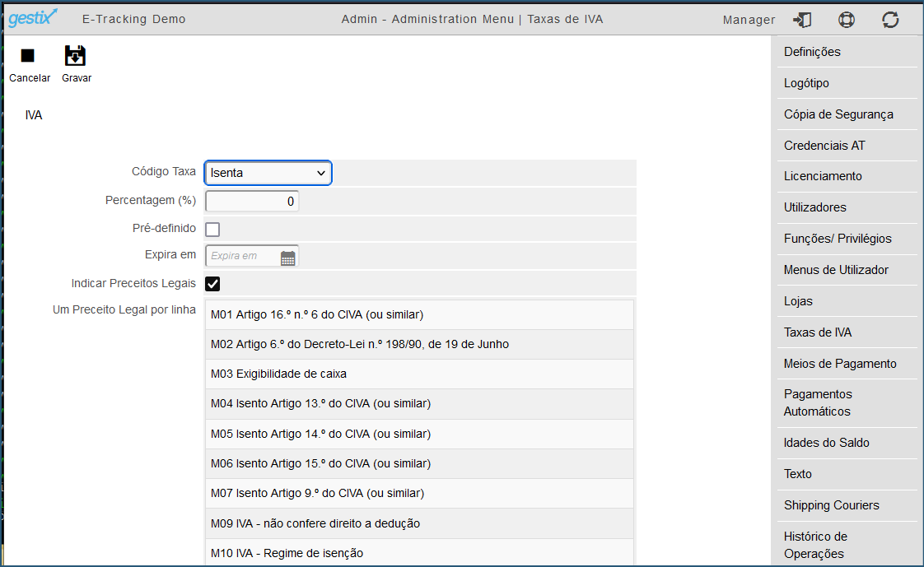Click line M10 IVA Regime de isenção

coord(419,554)
